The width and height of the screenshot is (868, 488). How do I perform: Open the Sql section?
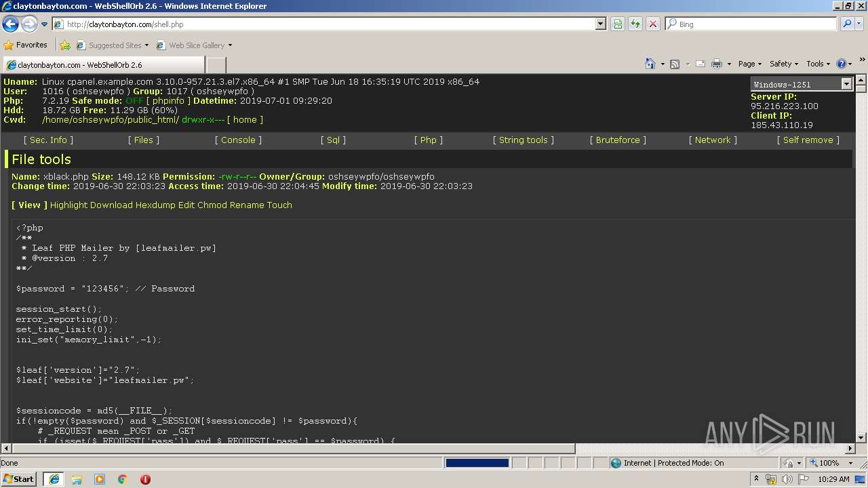pos(333,140)
